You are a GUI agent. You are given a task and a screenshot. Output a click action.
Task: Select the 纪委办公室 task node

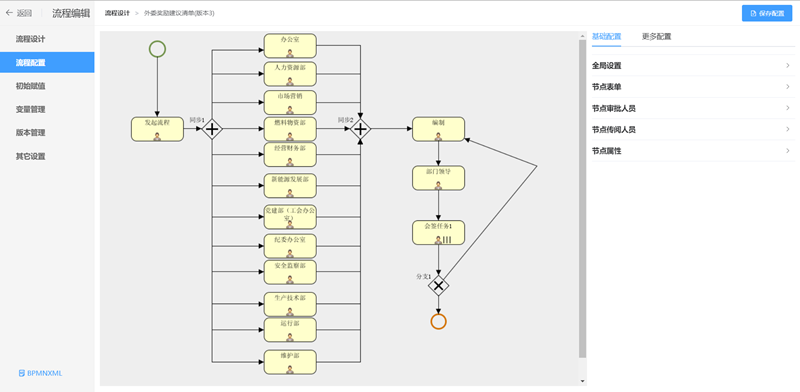tap(290, 246)
